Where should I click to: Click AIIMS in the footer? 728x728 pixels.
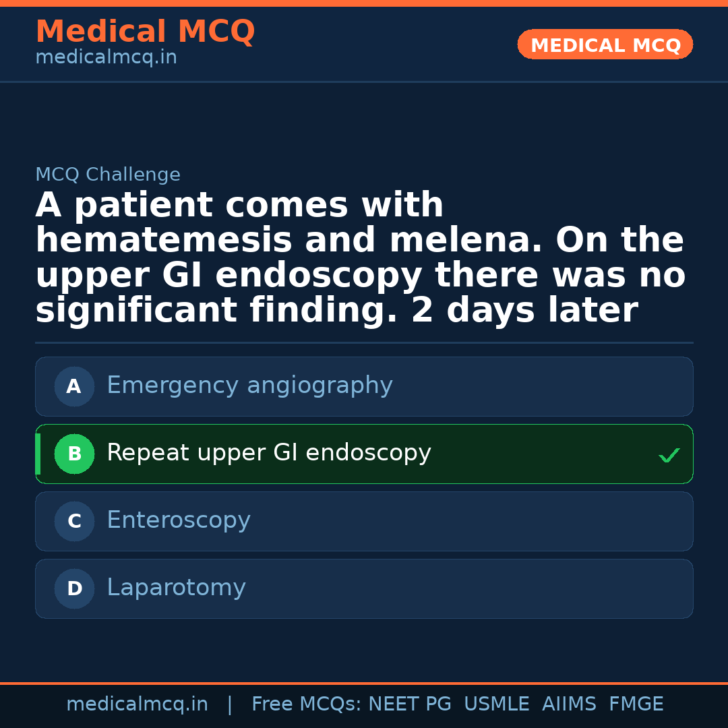click(x=569, y=704)
